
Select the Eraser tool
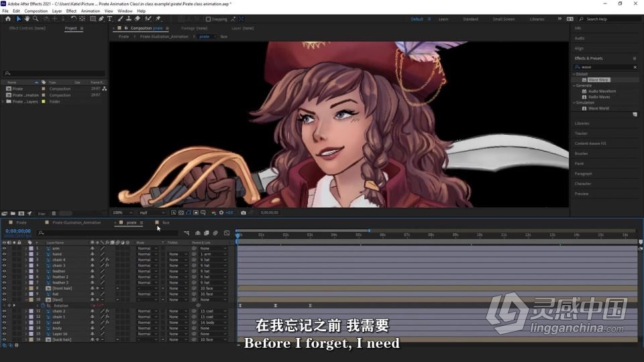[137, 19]
